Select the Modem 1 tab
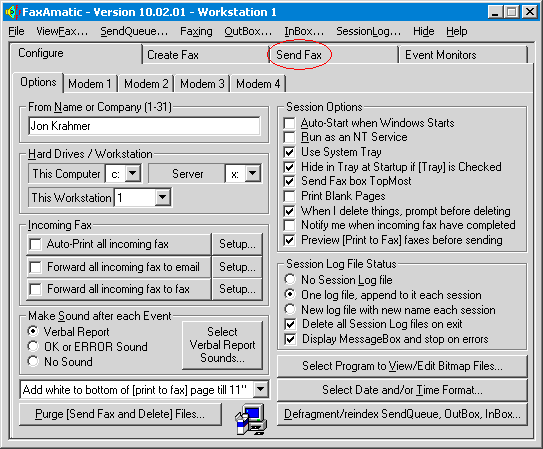The height and width of the screenshot is (449, 543). click(x=90, y=84)
